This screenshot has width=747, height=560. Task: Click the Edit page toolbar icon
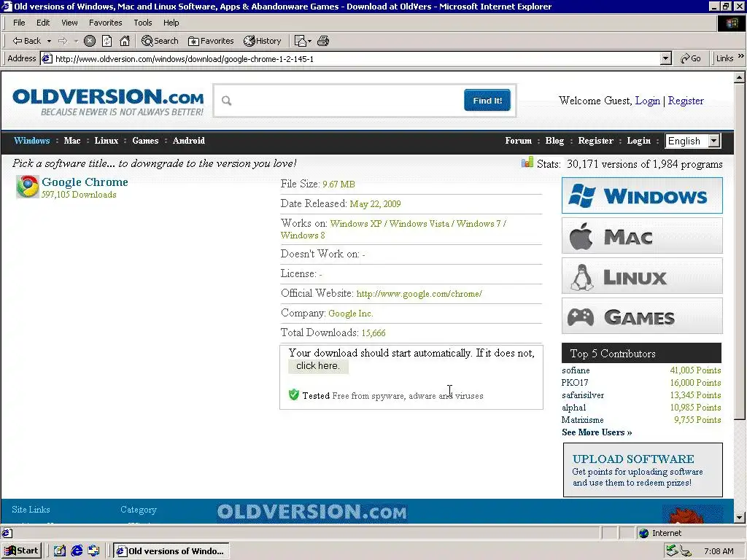300,41
